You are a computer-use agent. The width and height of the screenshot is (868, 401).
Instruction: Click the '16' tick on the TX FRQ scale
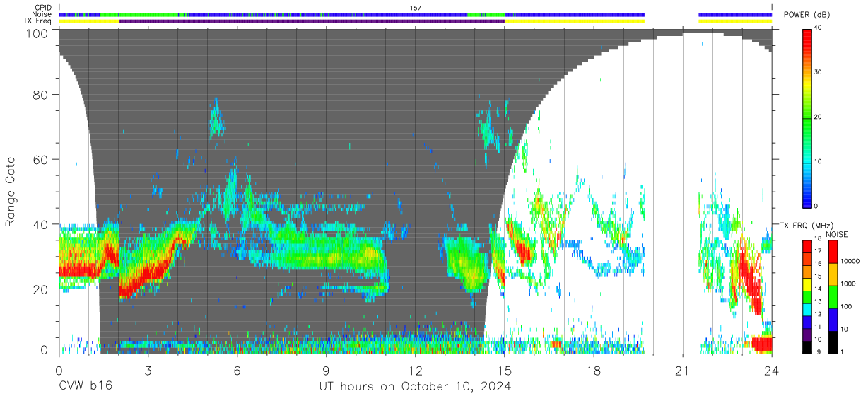pos(819,265)
